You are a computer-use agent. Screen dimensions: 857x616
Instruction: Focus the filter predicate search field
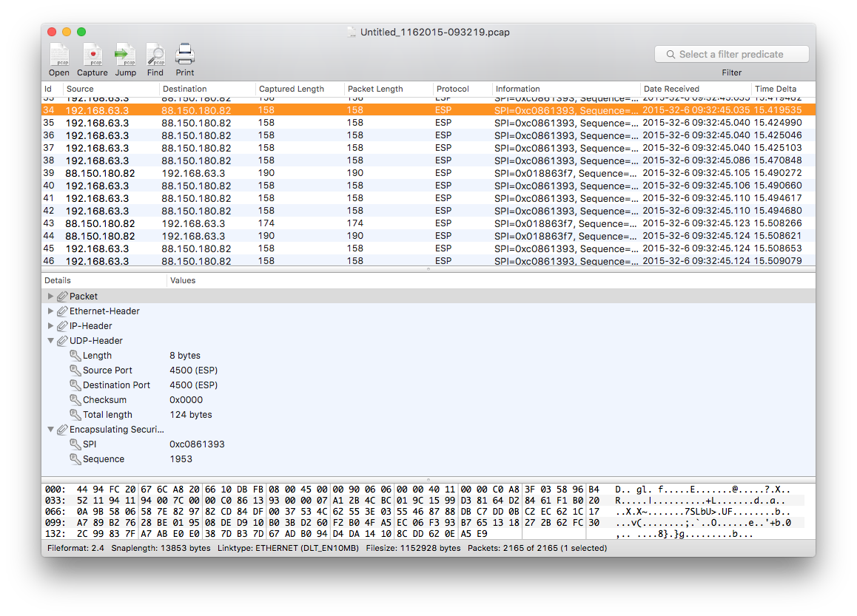pyautogui.click(x=731, y=54)
